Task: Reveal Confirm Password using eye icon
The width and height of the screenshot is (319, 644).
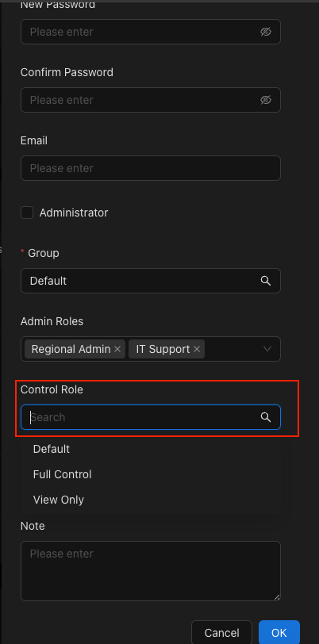Action: (x=266, y=100)
